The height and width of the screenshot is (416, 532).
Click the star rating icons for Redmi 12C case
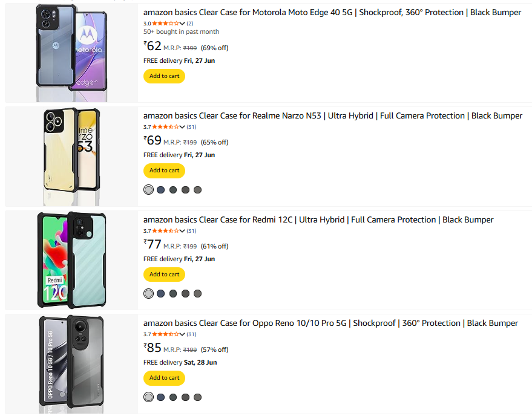point(165,231)
